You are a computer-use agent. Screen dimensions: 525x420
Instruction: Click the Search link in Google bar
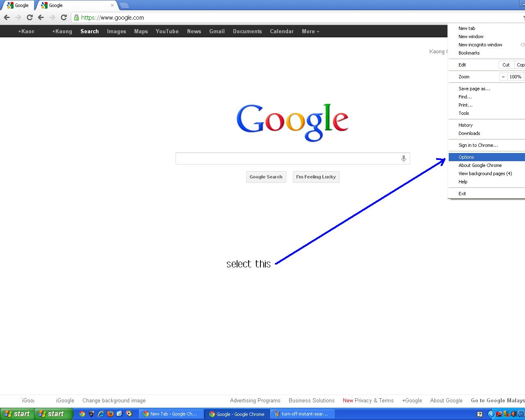89,31
